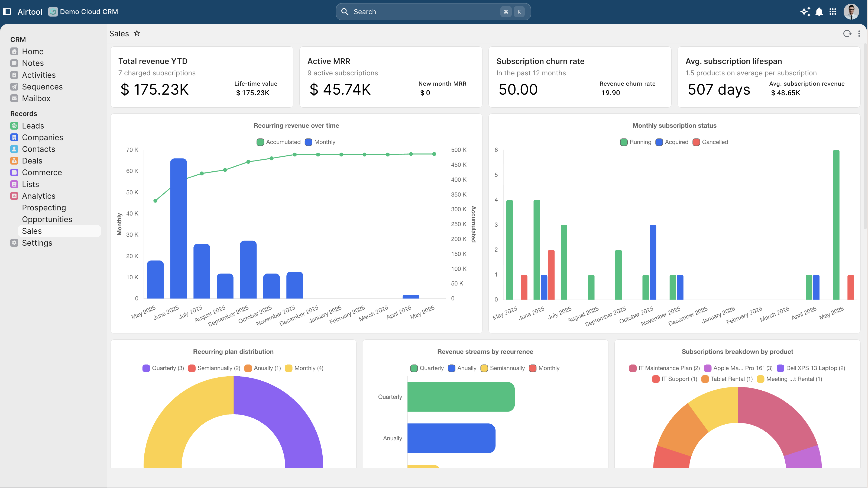Image resolution: width=868 pixels, height=488 pixels.
Task: Click the Demo Cloud CRM title
Action: pos(89,12)
